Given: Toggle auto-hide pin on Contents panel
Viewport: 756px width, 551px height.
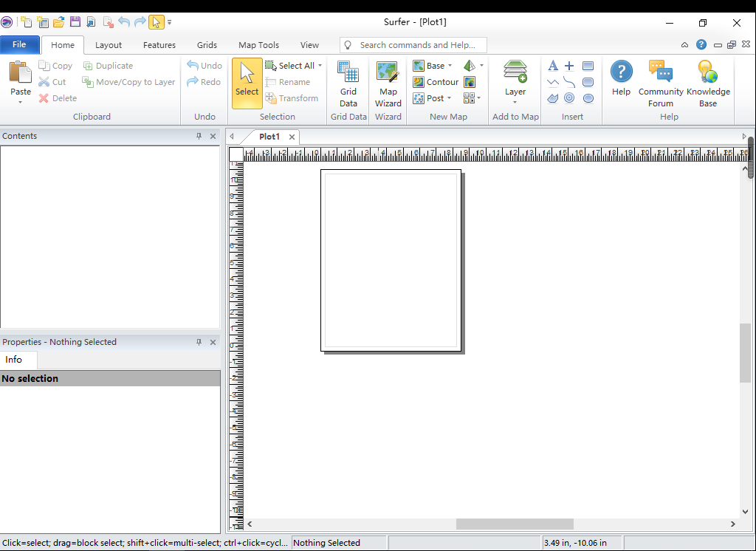Looking at the screenshot, I should pos(199,136).
